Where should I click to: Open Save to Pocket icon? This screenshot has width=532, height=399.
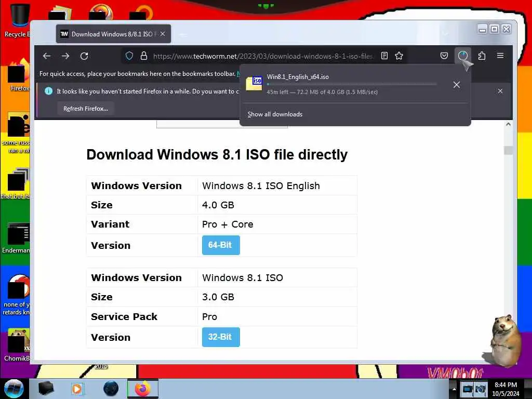tap(444, 56)
